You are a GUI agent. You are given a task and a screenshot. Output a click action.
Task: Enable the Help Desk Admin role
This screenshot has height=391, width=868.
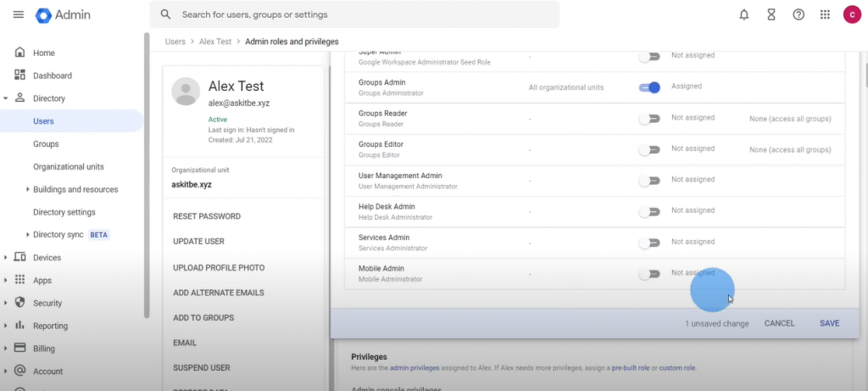tap(649, 211)
